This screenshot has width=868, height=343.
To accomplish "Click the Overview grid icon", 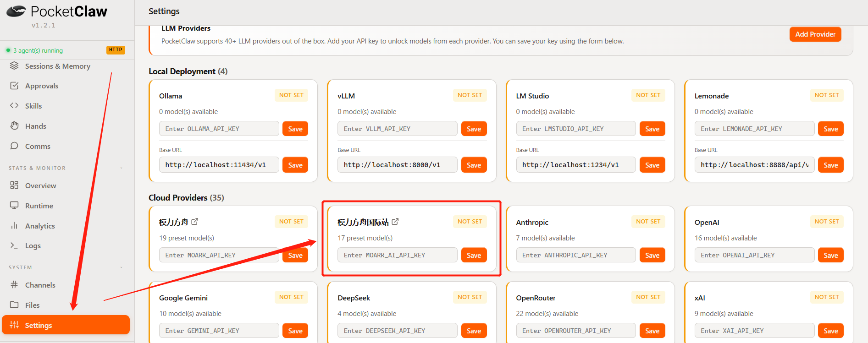I will pyautogui.click(x=14, y=185).
